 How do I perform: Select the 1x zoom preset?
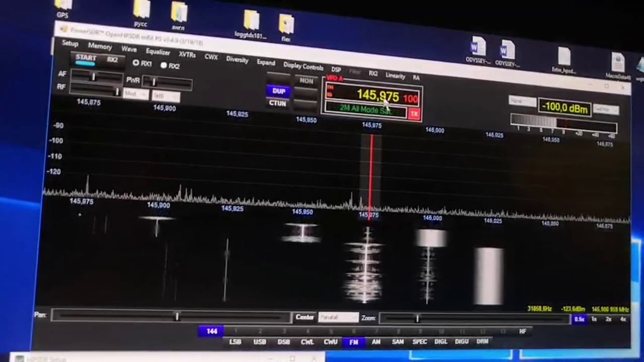point(594,319)
